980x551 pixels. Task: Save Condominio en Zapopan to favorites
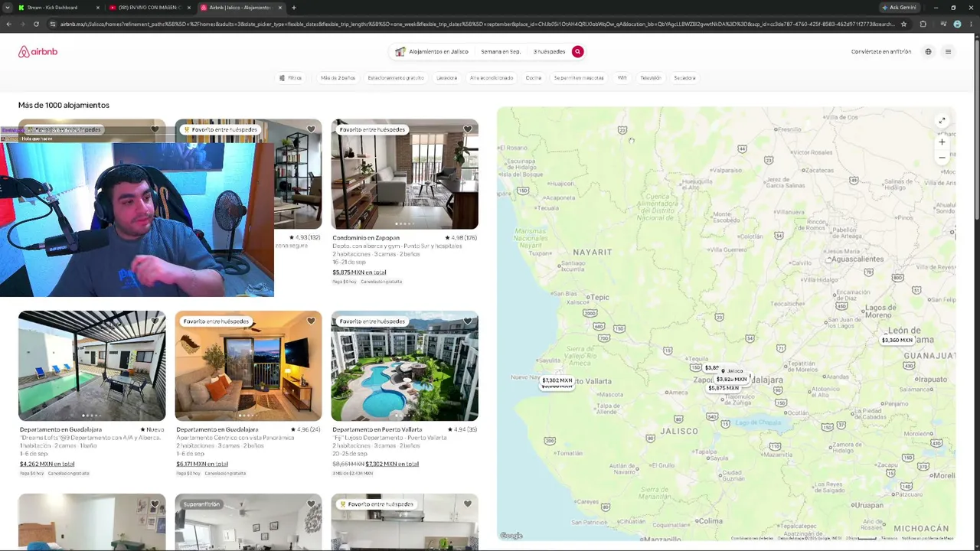point(467,129)
